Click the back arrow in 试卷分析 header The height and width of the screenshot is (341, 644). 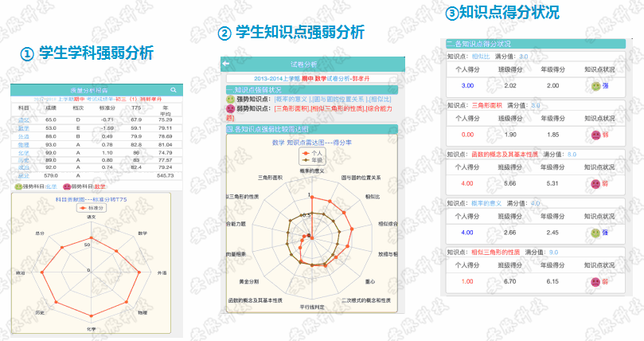(x=225, y=63)
